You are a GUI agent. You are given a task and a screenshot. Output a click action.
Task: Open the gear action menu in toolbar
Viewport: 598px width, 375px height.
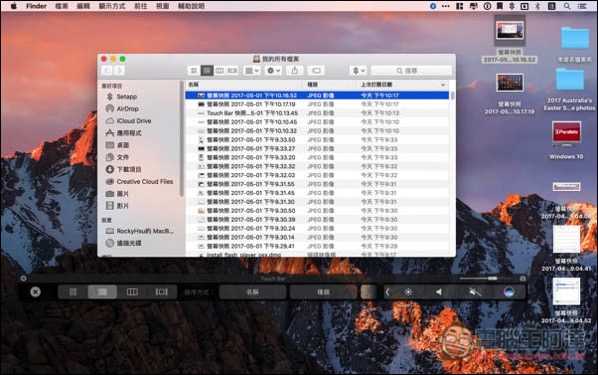(273, 71)
